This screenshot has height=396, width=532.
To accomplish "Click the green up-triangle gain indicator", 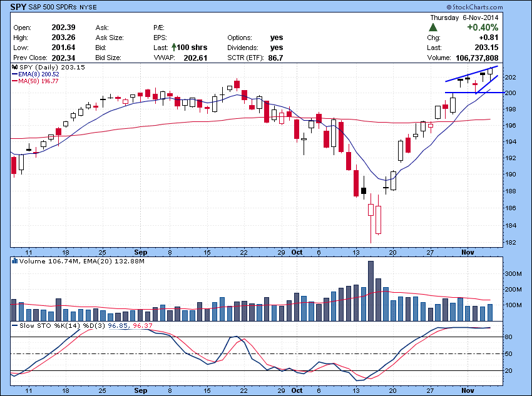I will point(433,28).
